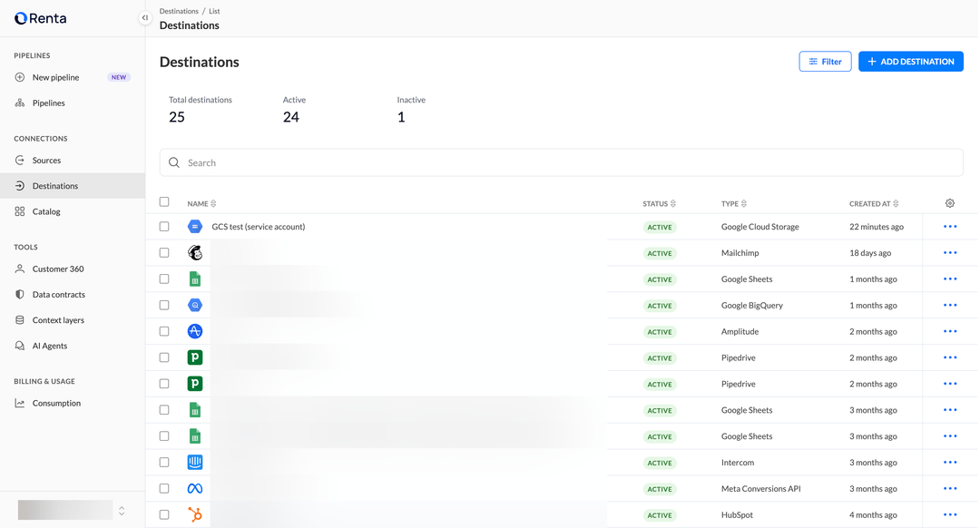Collapse the sidebar with the arrow button
The height and width of the screenshot is (528, 980).
tap(145, 17)
